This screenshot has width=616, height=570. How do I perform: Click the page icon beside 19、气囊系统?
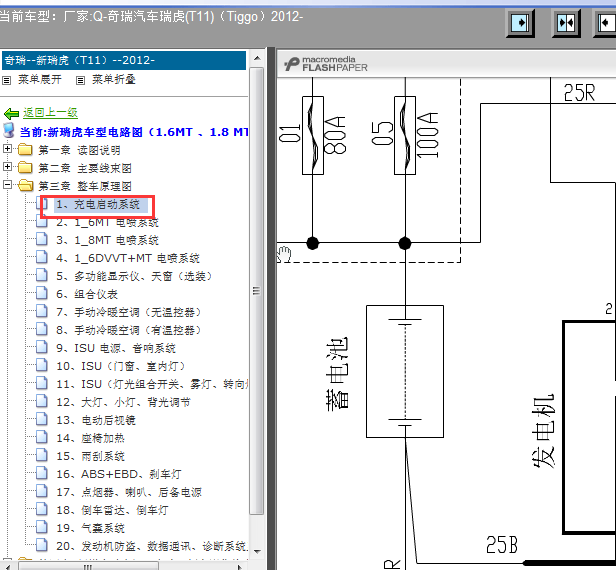[42, 527]
